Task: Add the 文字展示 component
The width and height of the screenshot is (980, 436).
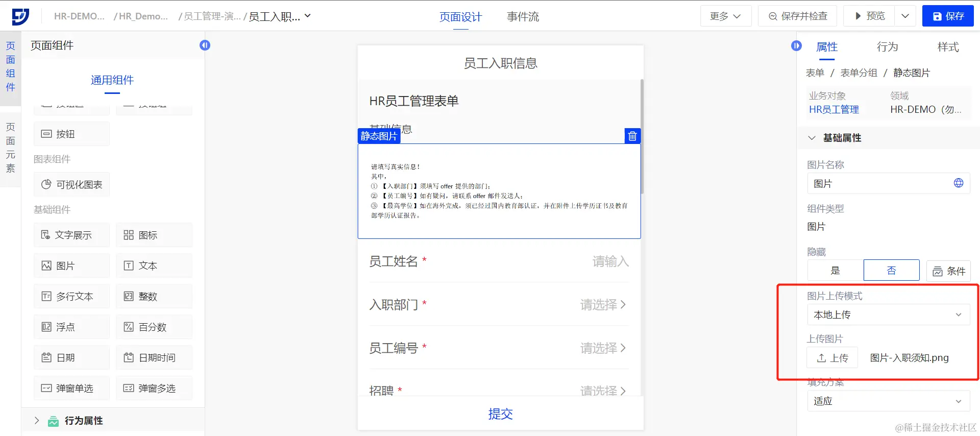Action: [x=71, y=235]
